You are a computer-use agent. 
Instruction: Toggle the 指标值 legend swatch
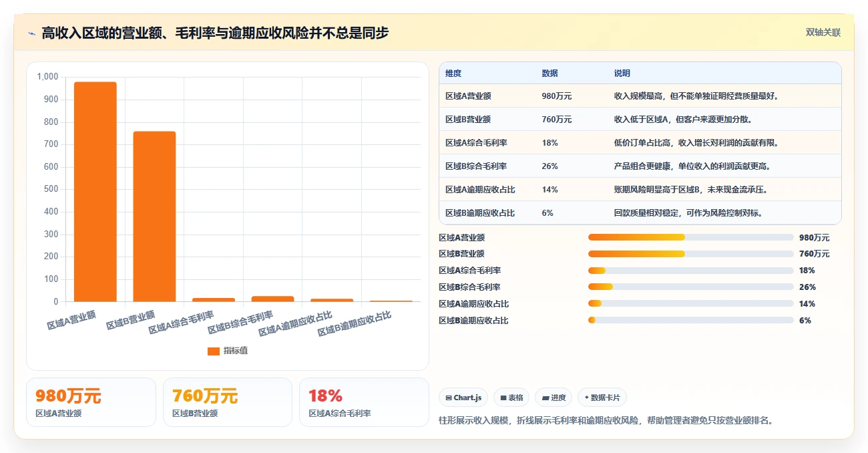pos(214,351)
